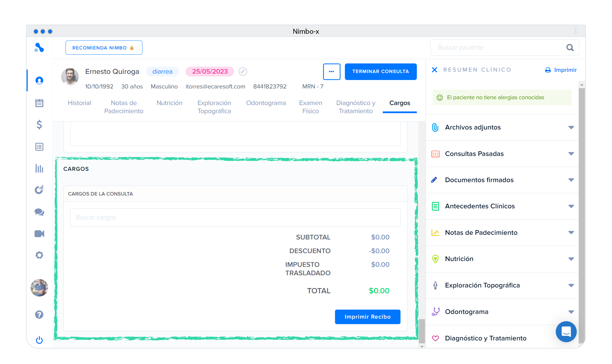
Task: Click the settings gear in sidebar
Action: (x=39, y=255)
